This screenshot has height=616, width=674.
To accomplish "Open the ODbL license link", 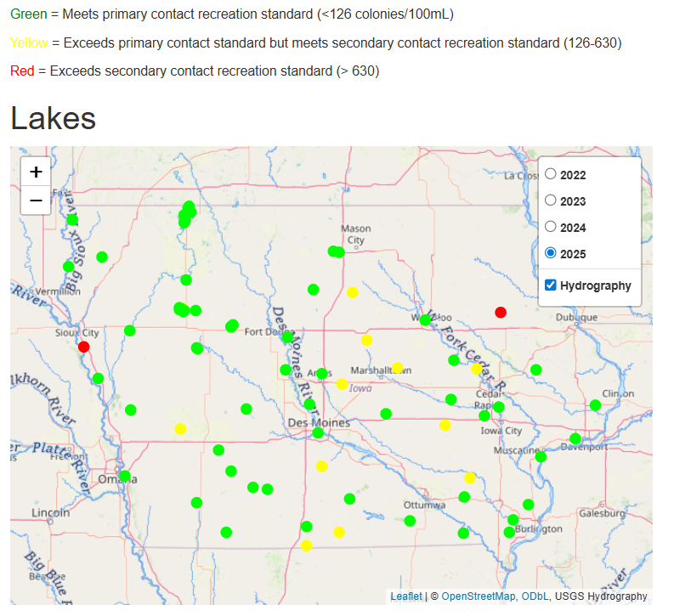I will 535,596.
